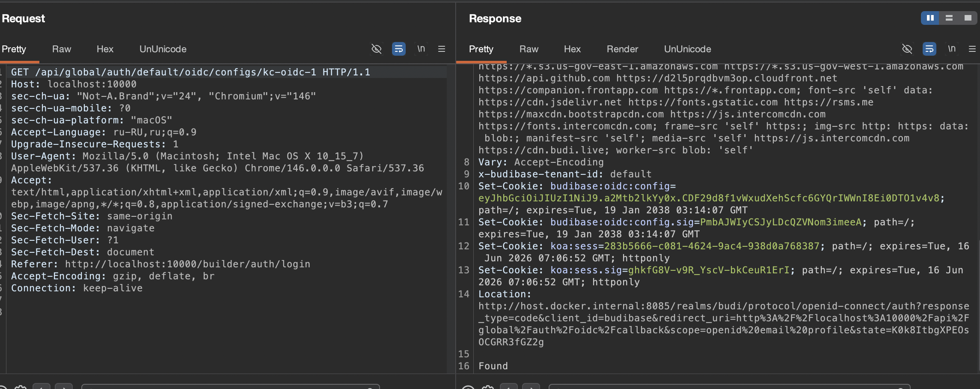Select the side-by-side split layout icon
The width and height of the screenshot is (980, 389).
coord(930,18)
